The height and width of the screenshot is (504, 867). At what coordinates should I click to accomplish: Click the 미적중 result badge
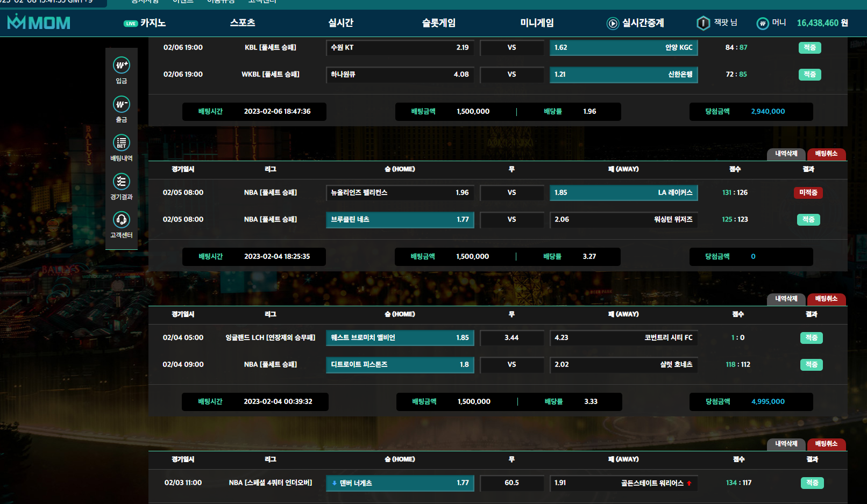click(x=808, y=193)
